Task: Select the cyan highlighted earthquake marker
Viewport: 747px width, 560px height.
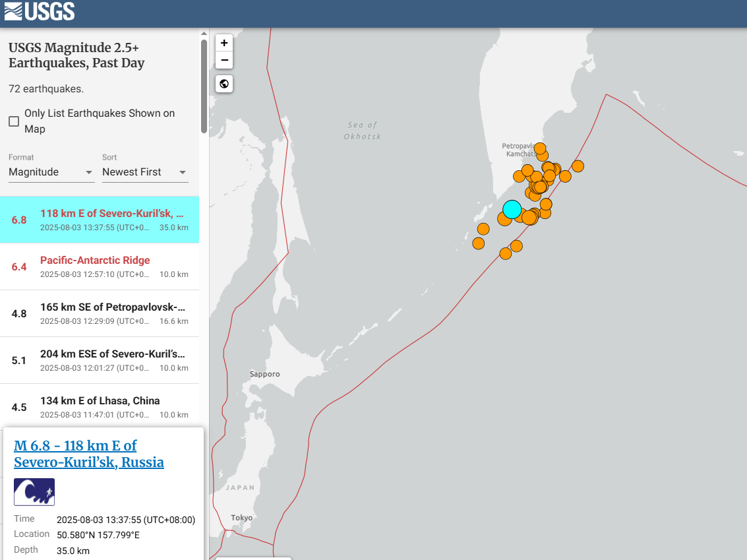Action: point(512,209)
